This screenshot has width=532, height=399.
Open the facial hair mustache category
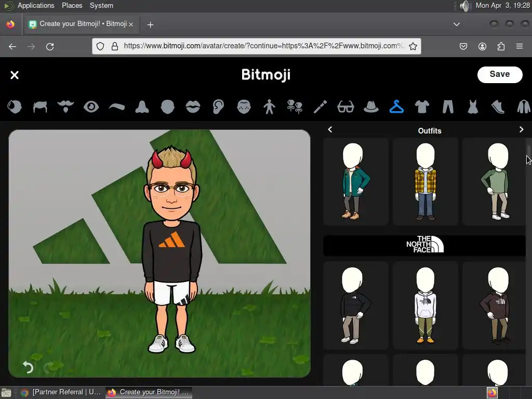(65, 107)
